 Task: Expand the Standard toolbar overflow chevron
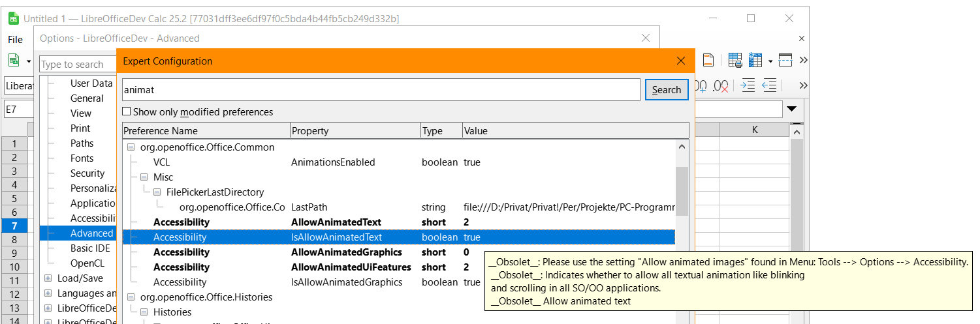(803, 60)
